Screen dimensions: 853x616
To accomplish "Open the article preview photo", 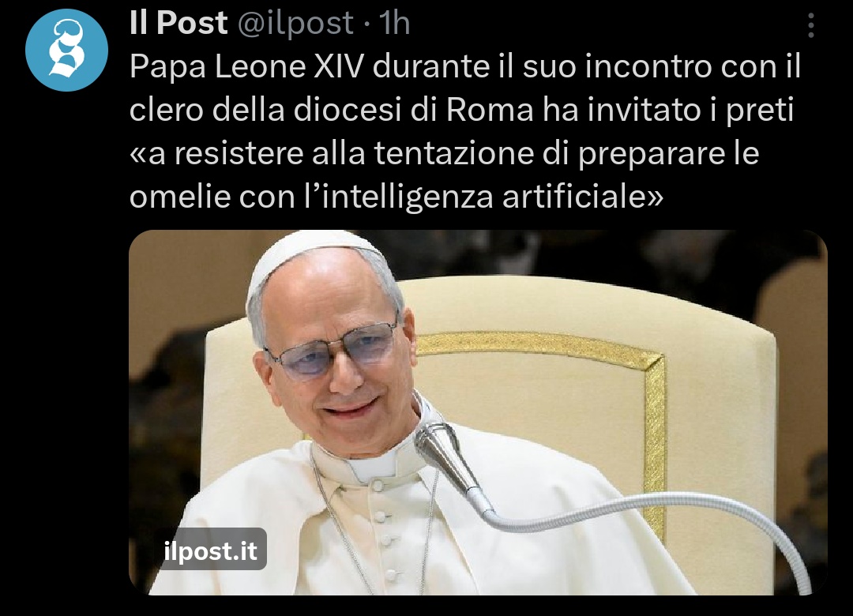I will (478, 412).
